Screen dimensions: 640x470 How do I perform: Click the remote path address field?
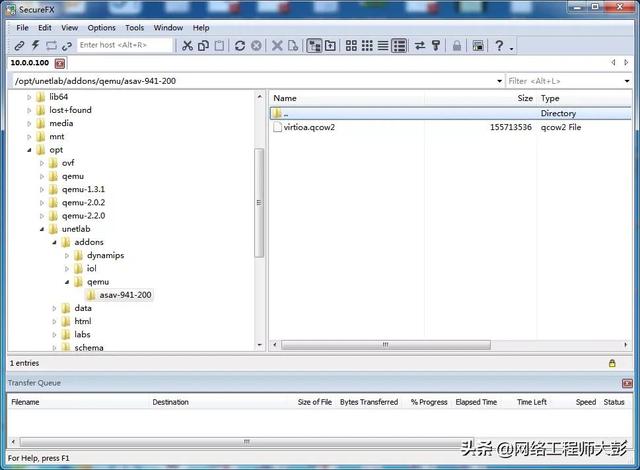[x=253, y=81]
